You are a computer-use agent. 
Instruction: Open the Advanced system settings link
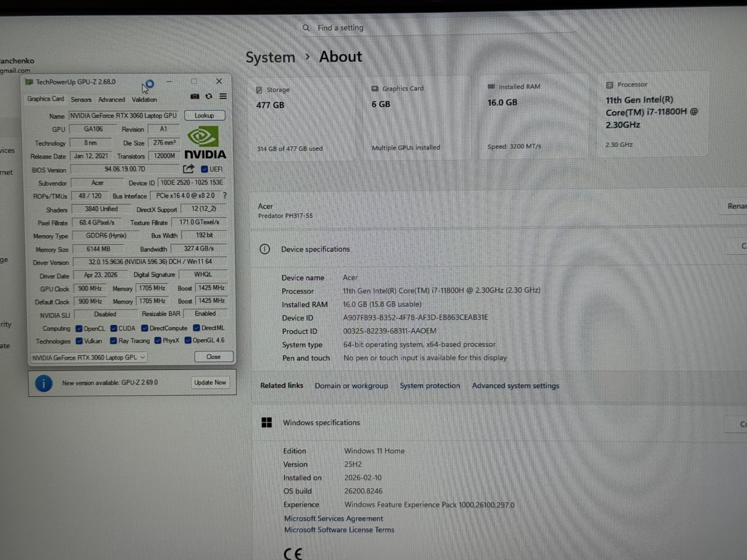(515, 385)
